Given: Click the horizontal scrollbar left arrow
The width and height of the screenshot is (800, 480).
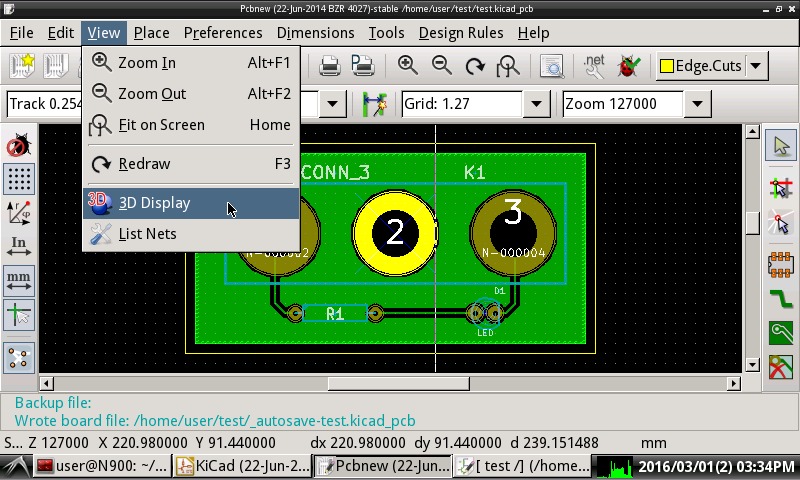Looking at the screenshot, I should (46, 383).
